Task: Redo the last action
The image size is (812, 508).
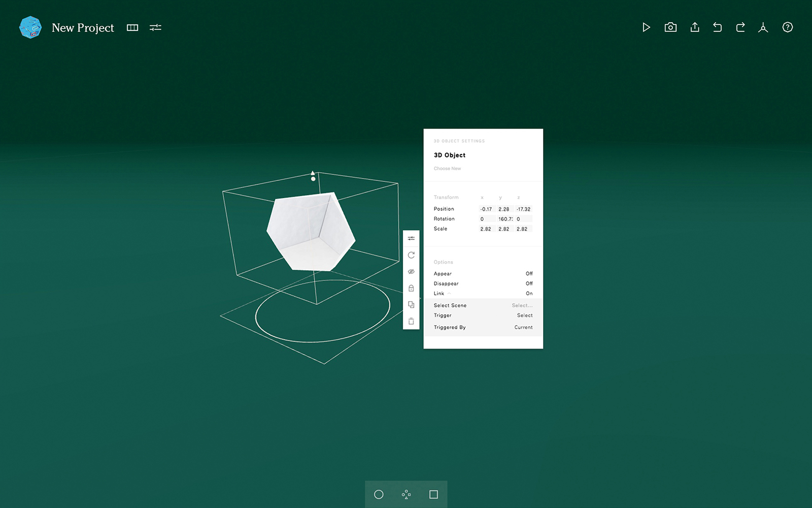Action: click(740, 27)
